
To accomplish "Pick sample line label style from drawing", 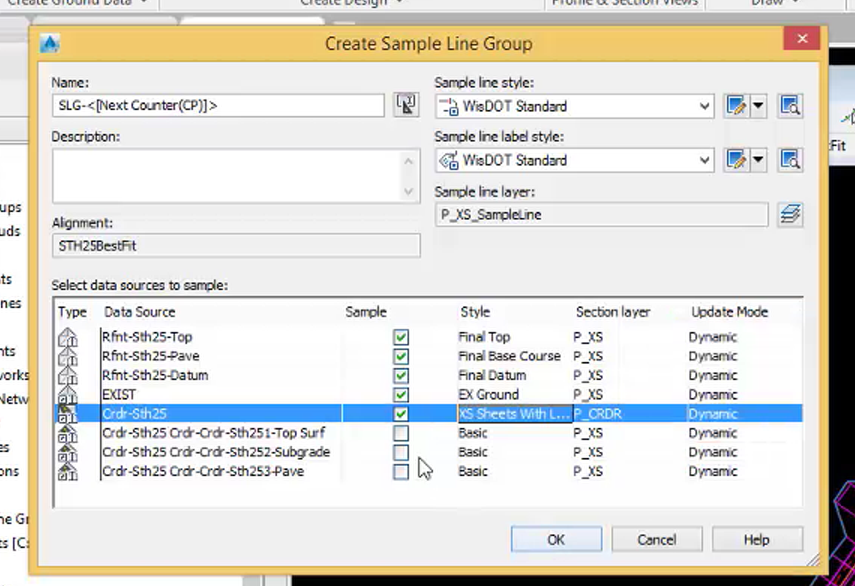I will pyautogui.click(x=789, y=160).
